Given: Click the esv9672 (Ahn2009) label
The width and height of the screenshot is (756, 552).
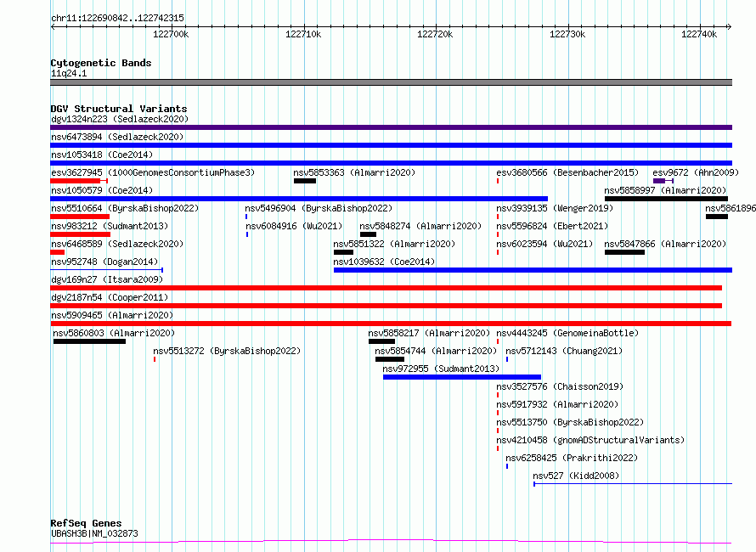Looking at the screenshot, I should [x=696, y=172].
